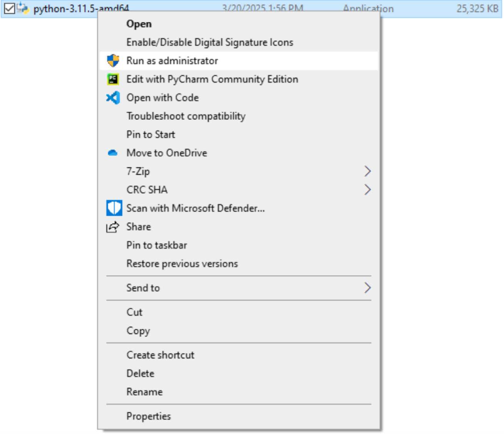This screenshot has height=434, width=504.
Task: Click the Visual Studio Code icon
Action: click(113, 97)
